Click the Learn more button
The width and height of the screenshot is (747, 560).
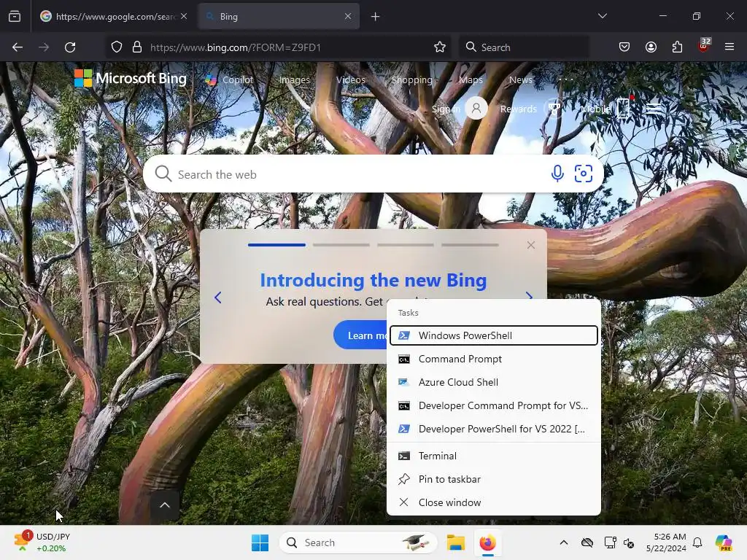click(x=360, y=335)
